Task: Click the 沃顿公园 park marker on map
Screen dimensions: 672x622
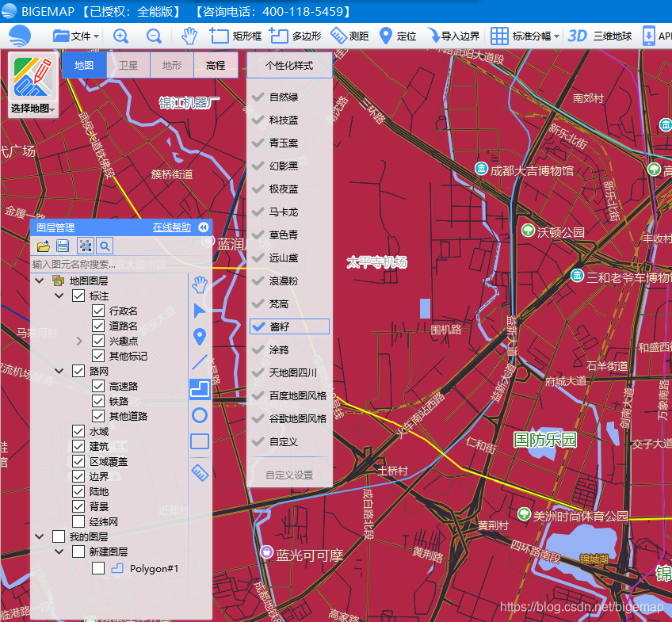Action: pos(528,231)
